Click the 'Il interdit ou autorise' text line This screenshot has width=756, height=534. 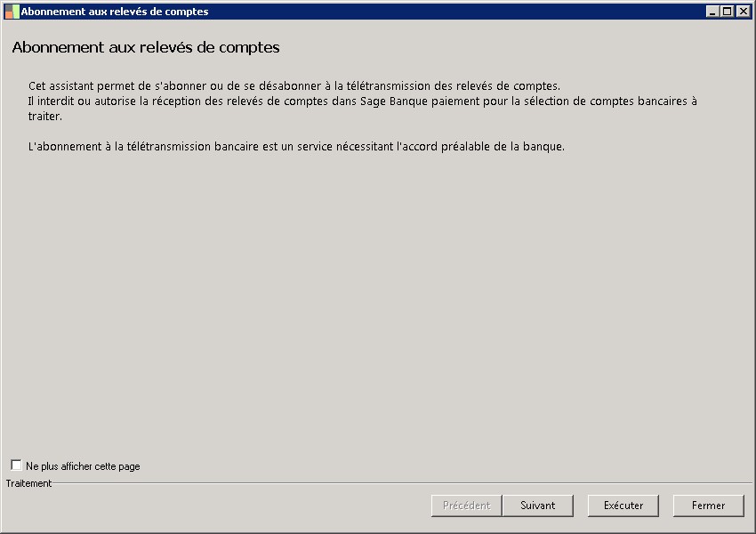click(362, 101)
